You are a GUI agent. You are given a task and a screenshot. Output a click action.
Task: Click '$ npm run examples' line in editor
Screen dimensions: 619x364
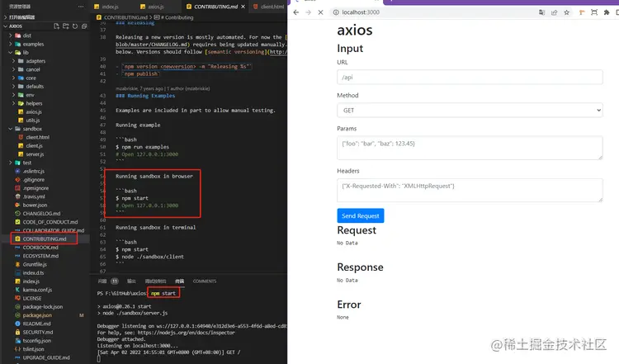pos(142,147)
